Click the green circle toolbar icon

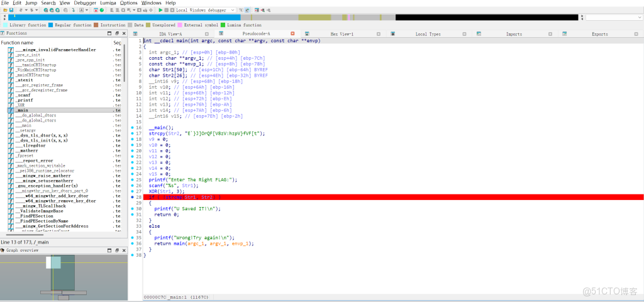tap(101, 10)
